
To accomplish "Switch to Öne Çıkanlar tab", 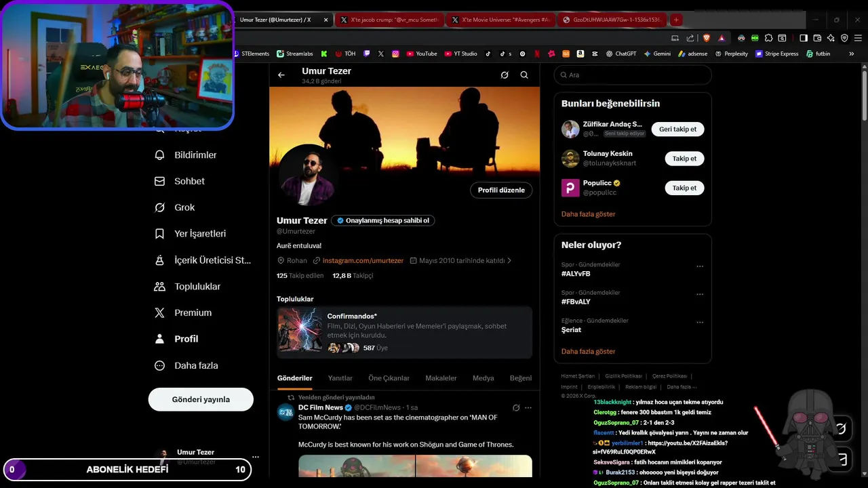I will tap(389, 378).
